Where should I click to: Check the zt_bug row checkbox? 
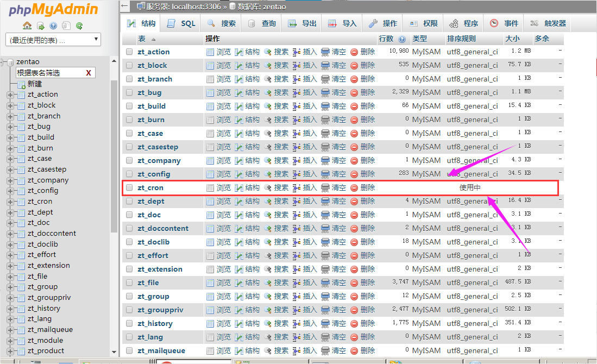point(129,92)
